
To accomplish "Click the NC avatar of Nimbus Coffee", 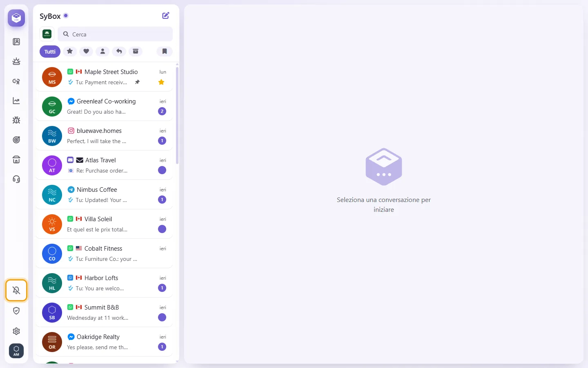I will tap(52, 195).
